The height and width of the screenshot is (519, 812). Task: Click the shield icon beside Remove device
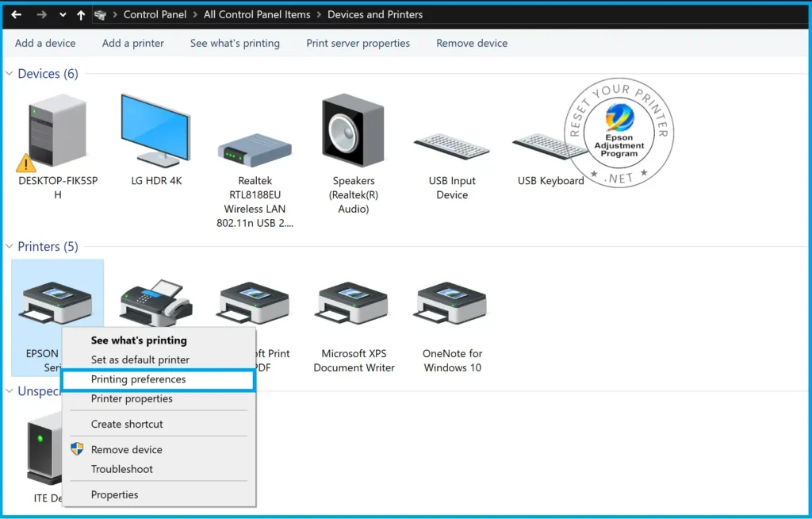click(77, 449)
